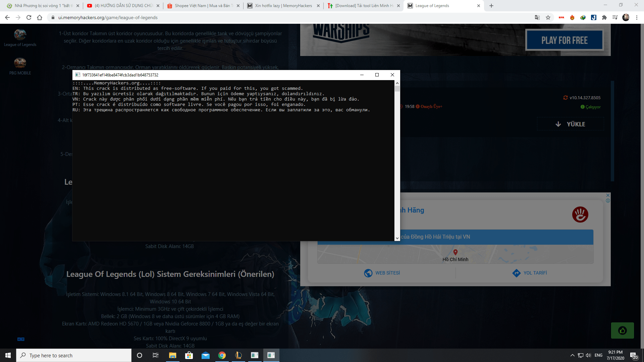644x362 pixels.
Task: Click the ad info icon
Action: 608,201
